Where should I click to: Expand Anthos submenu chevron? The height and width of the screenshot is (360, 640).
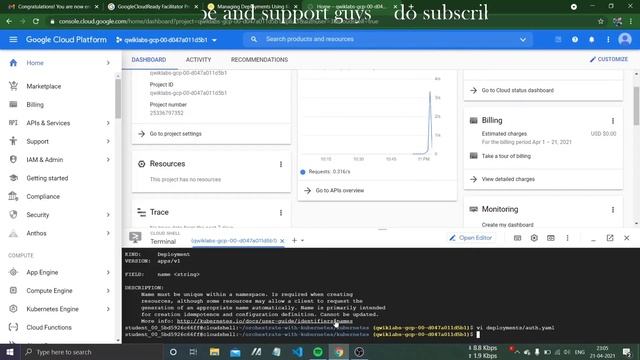click(x=108, y=233)
